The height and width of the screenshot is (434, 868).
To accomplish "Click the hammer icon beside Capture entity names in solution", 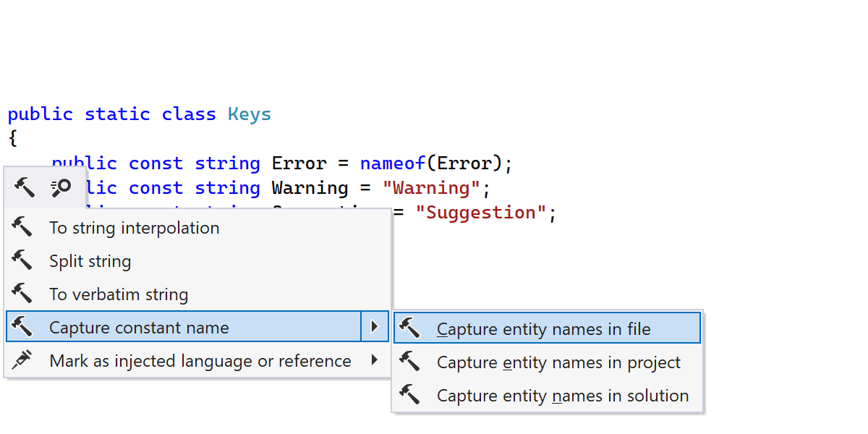I will 410,396.
